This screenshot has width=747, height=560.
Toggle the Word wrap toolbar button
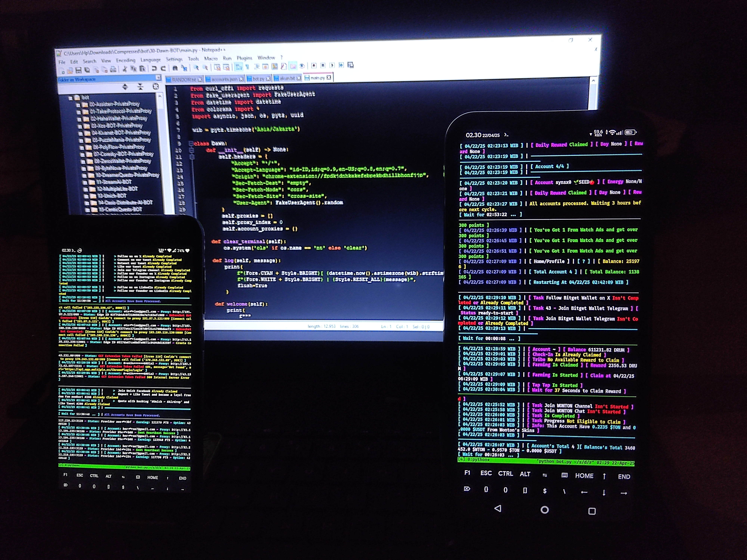(x=238, y=67)
